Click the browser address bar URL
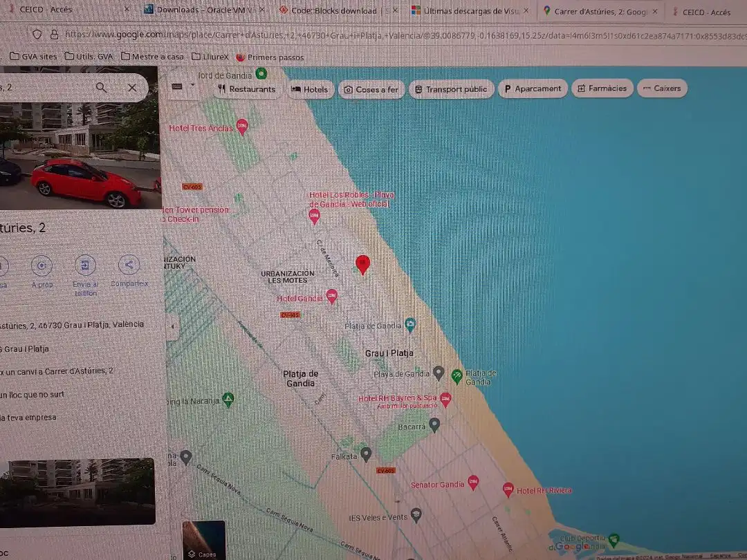Screen dimensions: 747x560 click(405, 35)
